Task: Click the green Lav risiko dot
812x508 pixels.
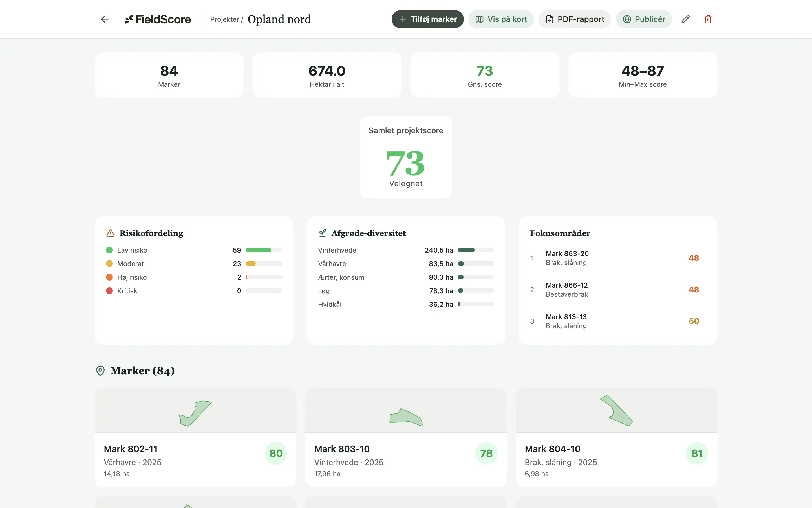Action: pyautogui.click(x=109, y=250)
